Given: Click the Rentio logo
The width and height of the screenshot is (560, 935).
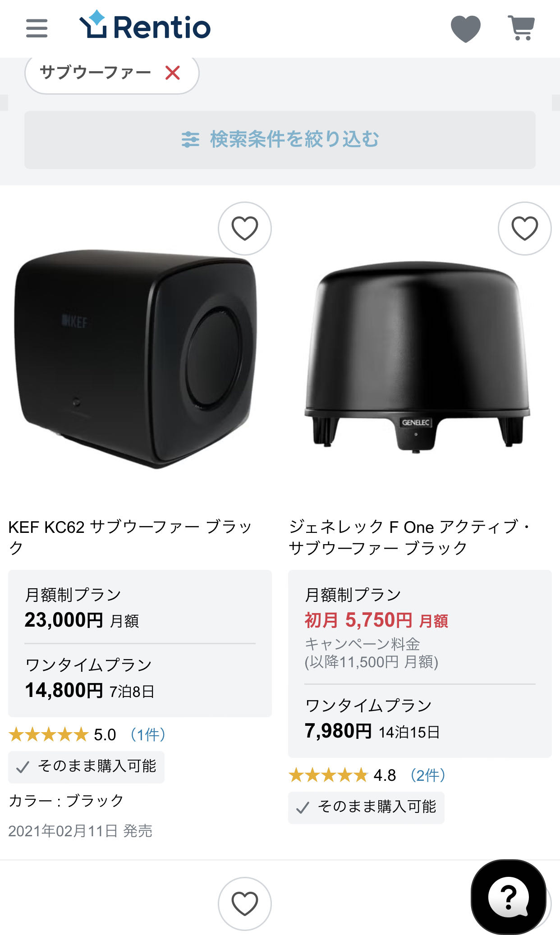Looking at the screenshot, I should tap(145, 27).
